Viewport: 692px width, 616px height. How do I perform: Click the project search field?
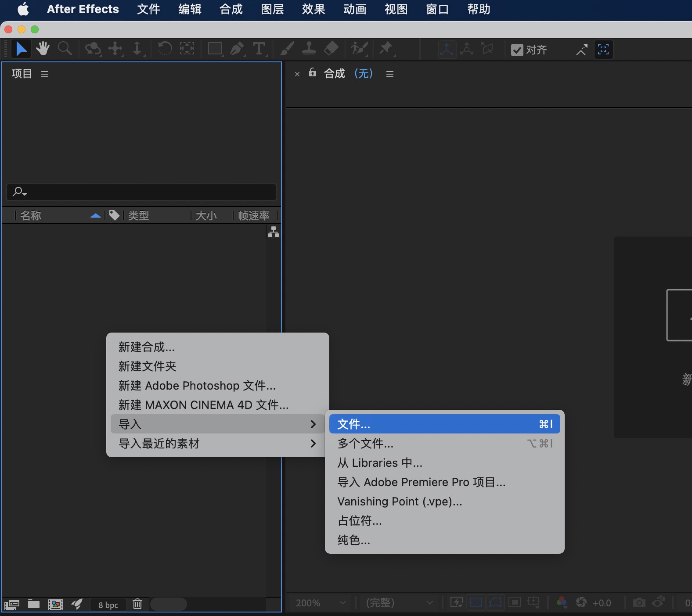pyautogui.click(x=141, y=192)
